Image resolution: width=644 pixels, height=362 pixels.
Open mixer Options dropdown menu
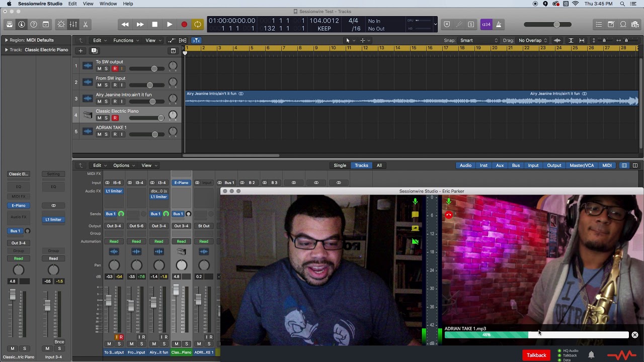[123, 165]
